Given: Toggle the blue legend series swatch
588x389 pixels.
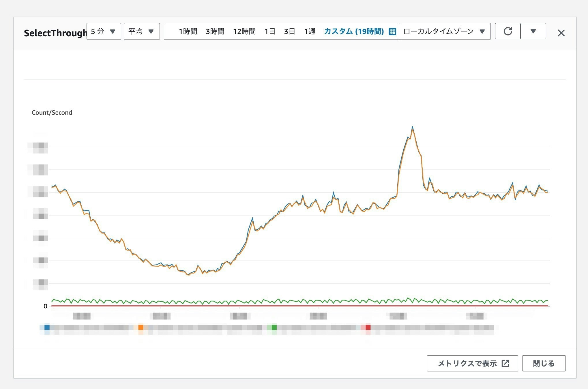Looking at the screenshot, I should coord(47,327).
